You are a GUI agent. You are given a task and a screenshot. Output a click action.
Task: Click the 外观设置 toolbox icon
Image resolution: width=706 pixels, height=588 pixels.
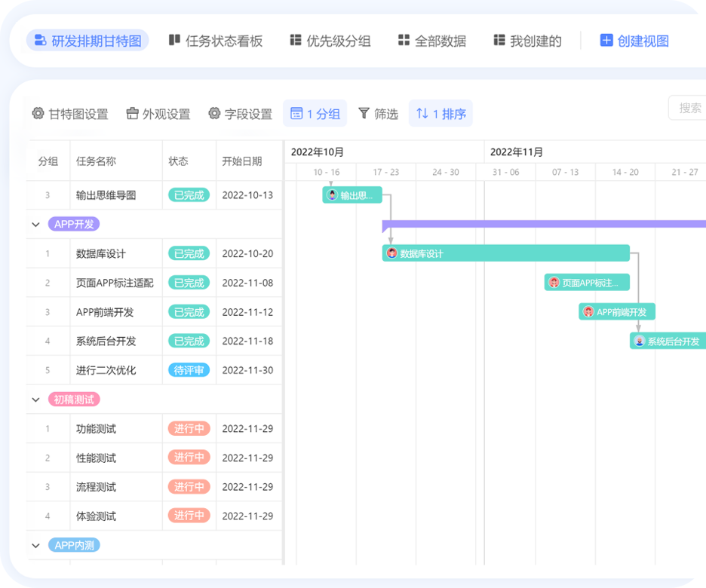(133, 114)
